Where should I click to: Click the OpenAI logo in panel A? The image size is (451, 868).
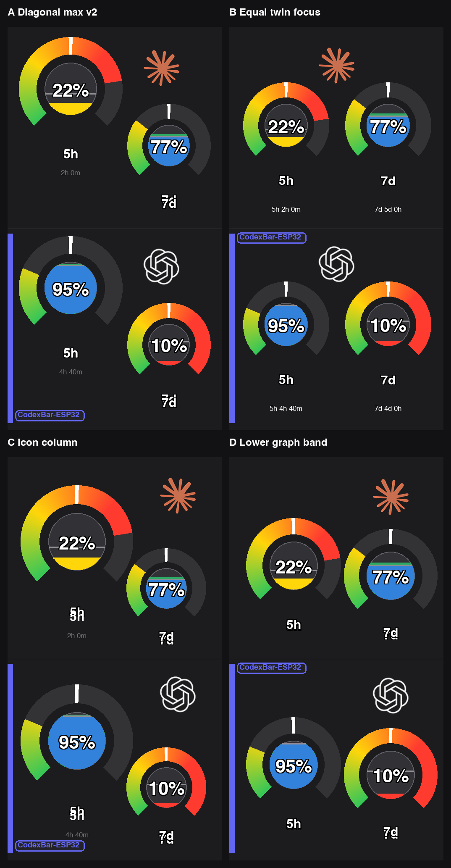(162, 267)
